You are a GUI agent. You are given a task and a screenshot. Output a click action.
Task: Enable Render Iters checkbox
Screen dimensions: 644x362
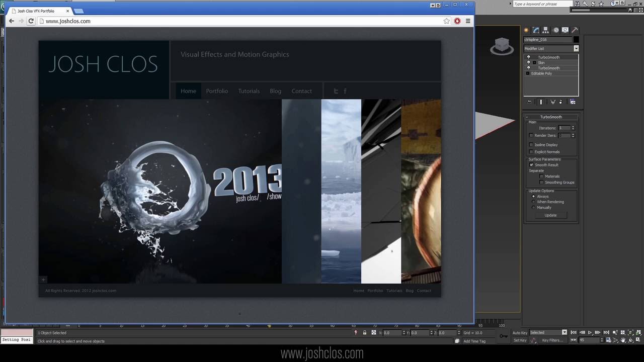pyautogui.click(x=531, y=135)
